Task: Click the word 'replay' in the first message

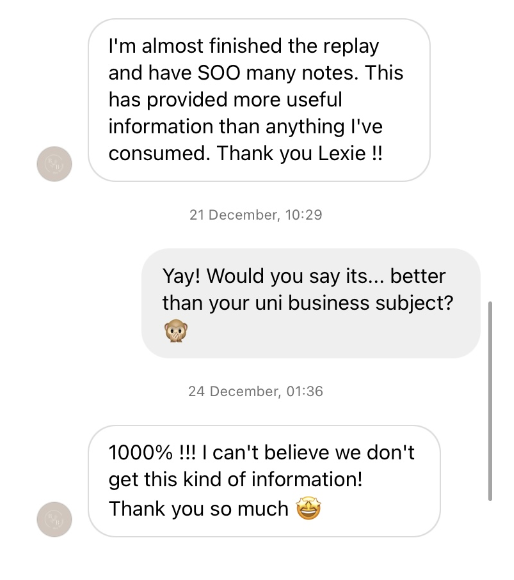Action: pos(351,47)
